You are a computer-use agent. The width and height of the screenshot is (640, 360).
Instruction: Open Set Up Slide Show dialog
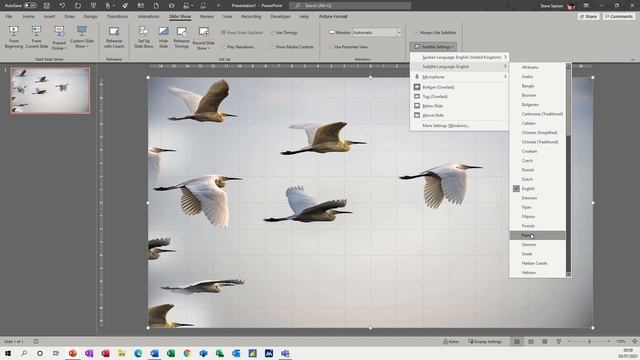pos(144,37)
